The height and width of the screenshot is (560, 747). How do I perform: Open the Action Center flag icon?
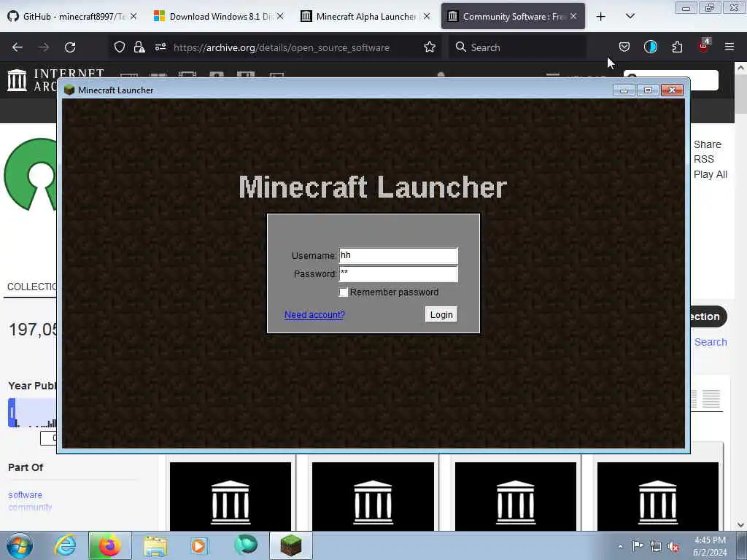(x=638, y=546)
